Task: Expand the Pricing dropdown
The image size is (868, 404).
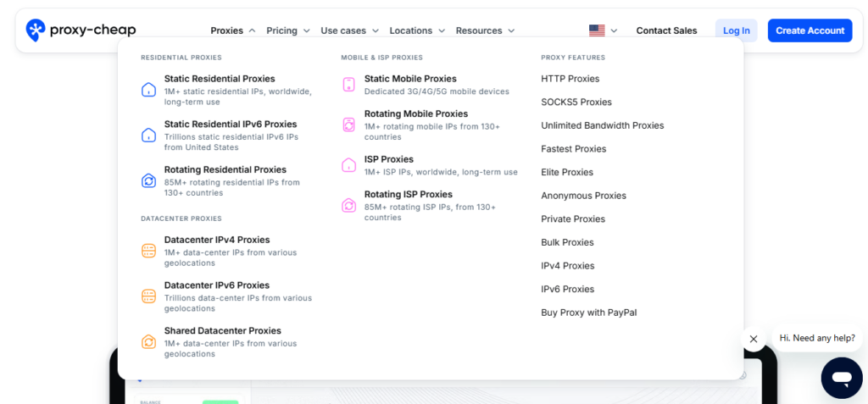Action: click(288, 30)
